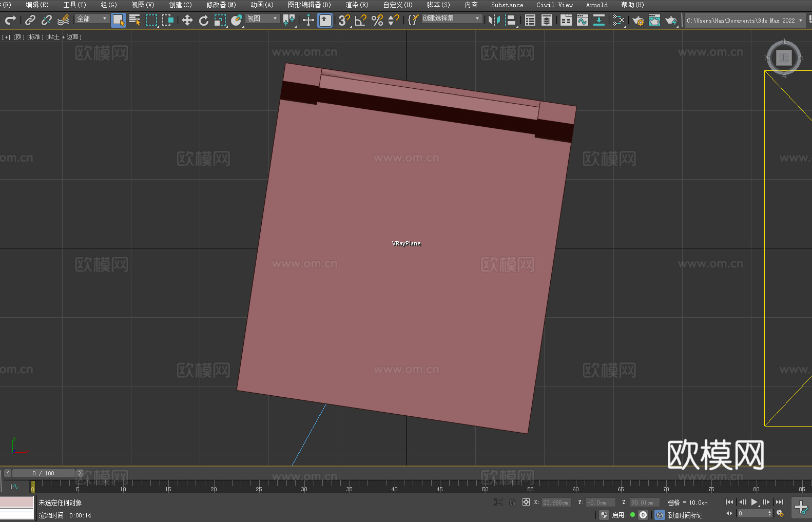812x522 pixels.
Task: Click viewport [+] general menu label
Action: [6, 37]
